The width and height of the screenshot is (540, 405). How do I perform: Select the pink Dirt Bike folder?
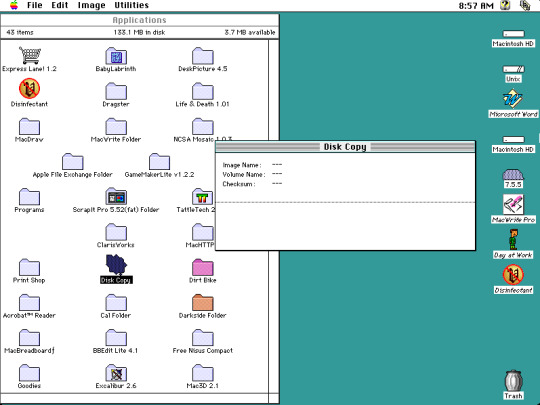coord(202,267)
